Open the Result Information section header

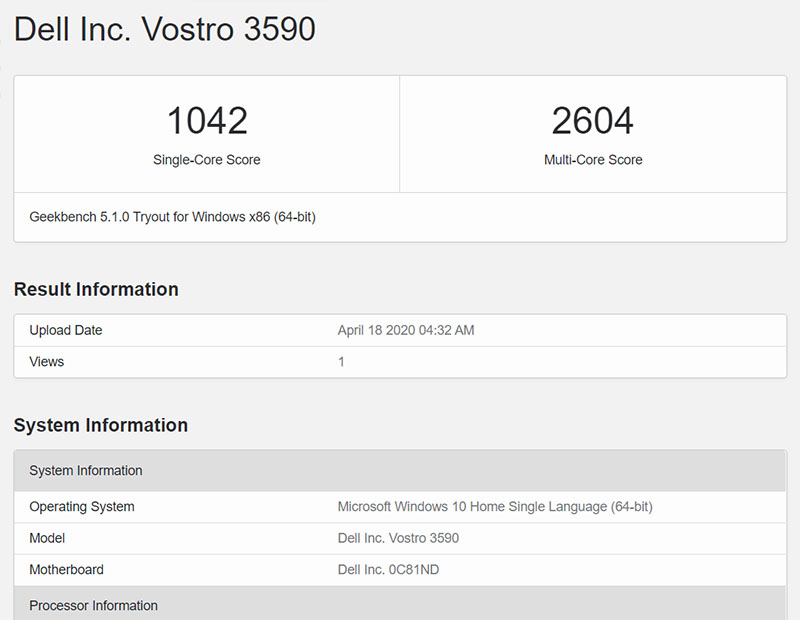coord(95,289)
